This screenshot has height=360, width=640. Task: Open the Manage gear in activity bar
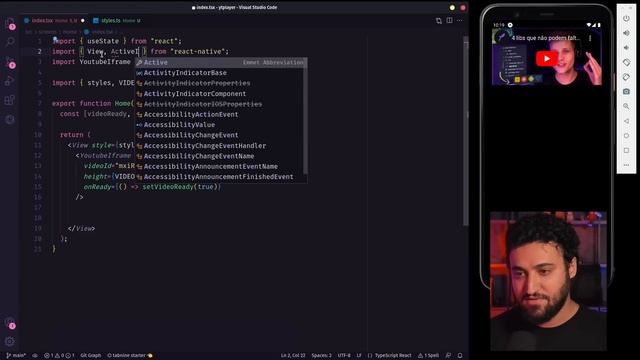(x=10, y=341)
